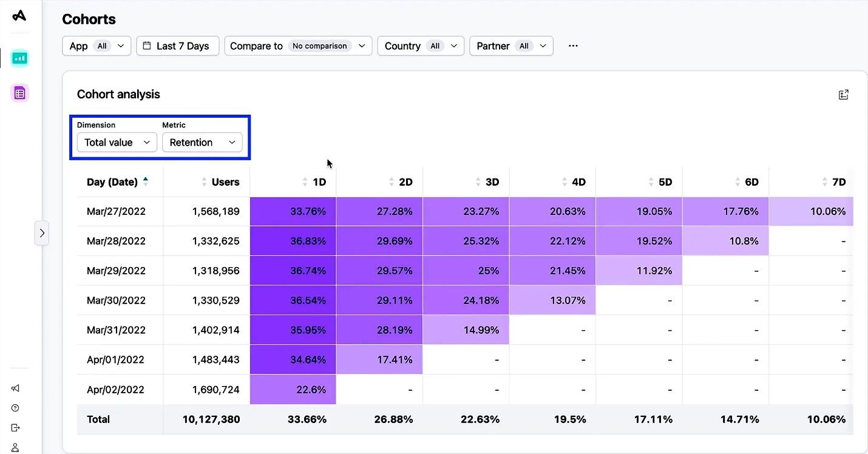This screenshot has width=868, height=454.
Task: Click the 10.8% retention cell
Action: (725, 241)
